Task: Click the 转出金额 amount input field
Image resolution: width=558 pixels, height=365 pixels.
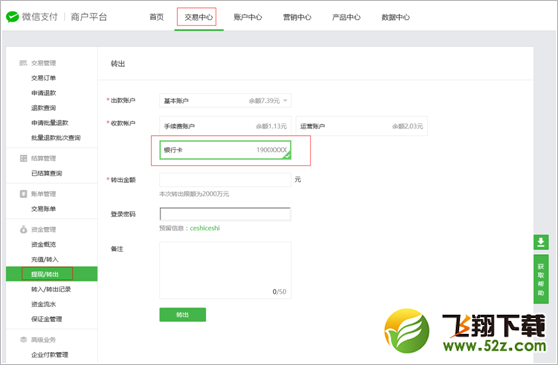Action: coord(225,180)
